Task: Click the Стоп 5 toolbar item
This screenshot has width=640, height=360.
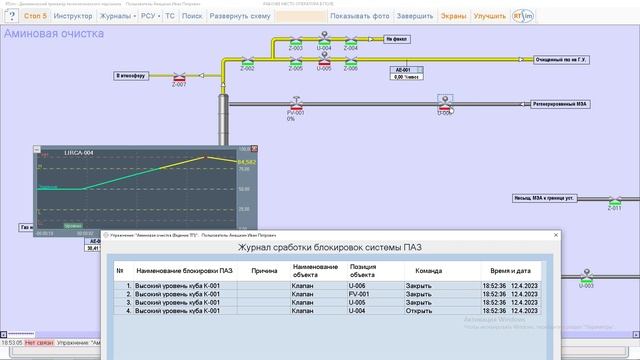Action: click(x=35, y=16)
